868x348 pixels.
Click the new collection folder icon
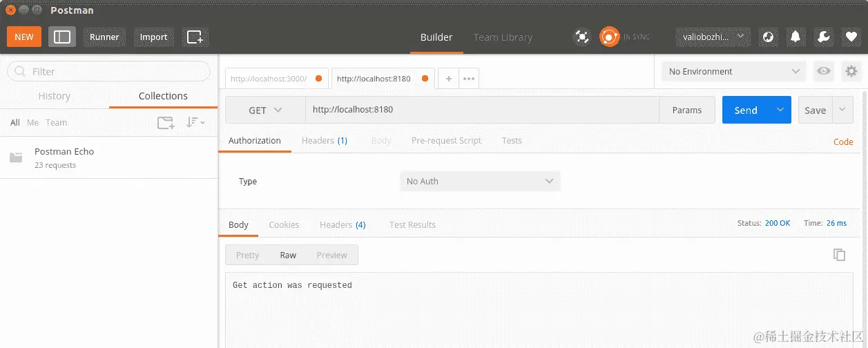pyautogui.click(x=166, y=123)
